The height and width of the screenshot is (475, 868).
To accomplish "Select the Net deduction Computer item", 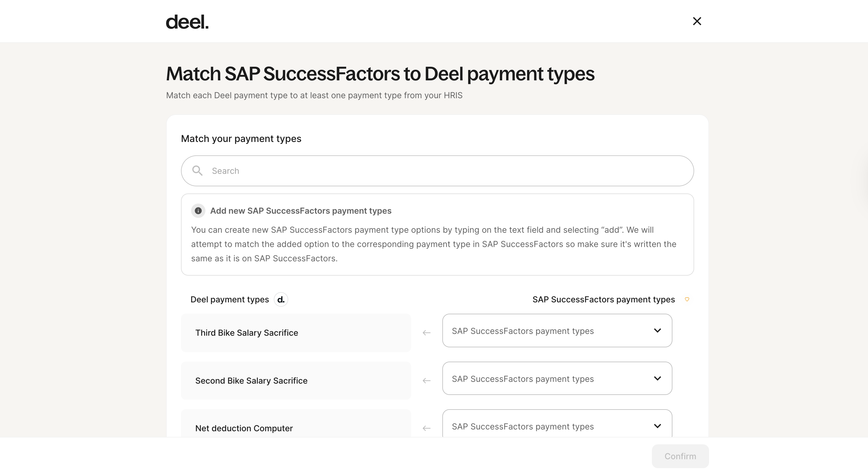I will click(x=296, y=424).
